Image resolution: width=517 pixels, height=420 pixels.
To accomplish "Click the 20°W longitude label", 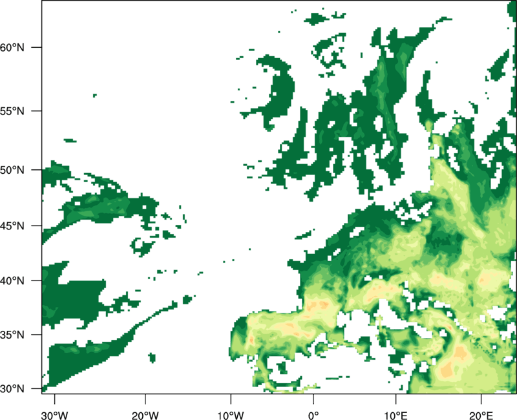I will pos(145,415).
